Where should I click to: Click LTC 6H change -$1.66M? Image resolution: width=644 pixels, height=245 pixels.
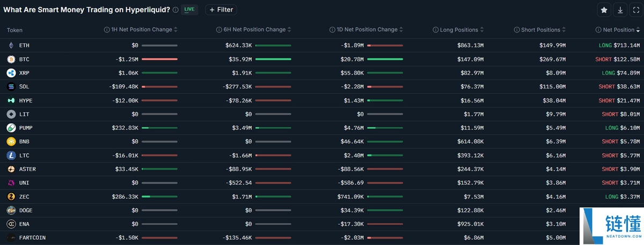point(240,155)
